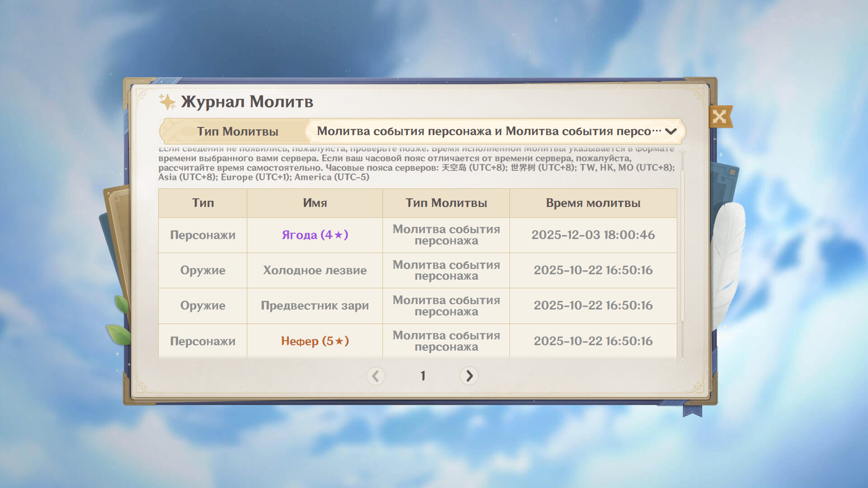The image size is (868, 488).
Task: Click the vertical scrollbar on right
Action: [683, 244]
